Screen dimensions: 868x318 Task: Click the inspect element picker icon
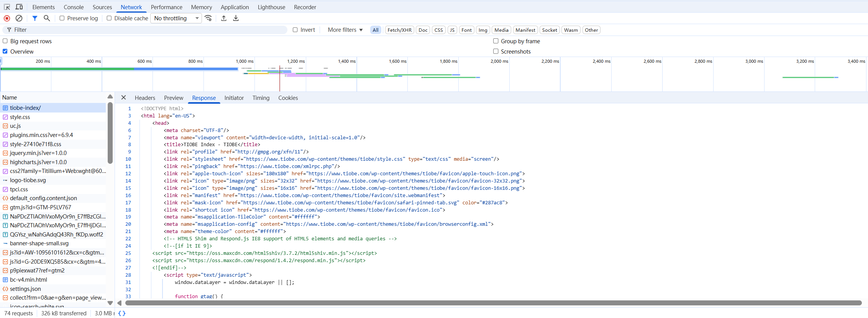7,7
